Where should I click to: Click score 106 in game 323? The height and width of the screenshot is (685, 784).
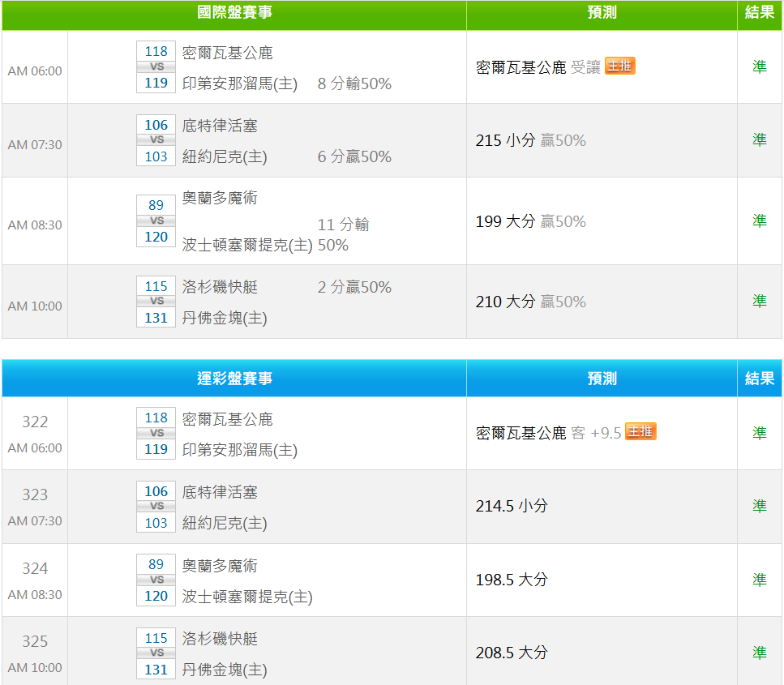[x=156, y=491]
